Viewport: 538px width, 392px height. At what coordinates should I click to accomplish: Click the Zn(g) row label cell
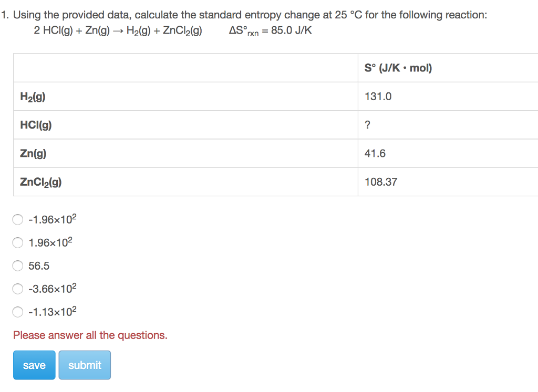[185, 153]
